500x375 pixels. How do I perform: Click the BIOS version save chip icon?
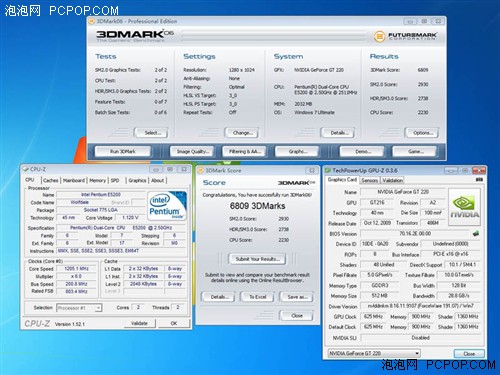[x=476, y=233]
